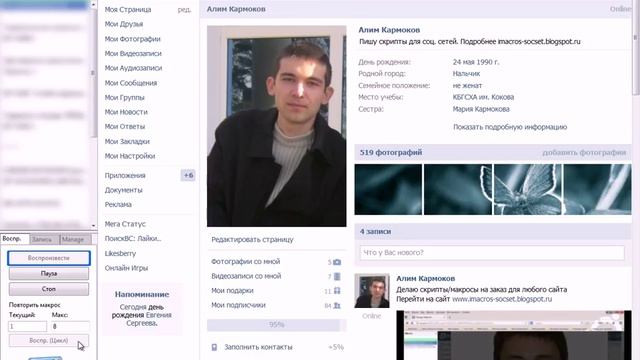Click the wall post author avatar
This screenshot has height=360, width=640.
[x=372, y=291]
